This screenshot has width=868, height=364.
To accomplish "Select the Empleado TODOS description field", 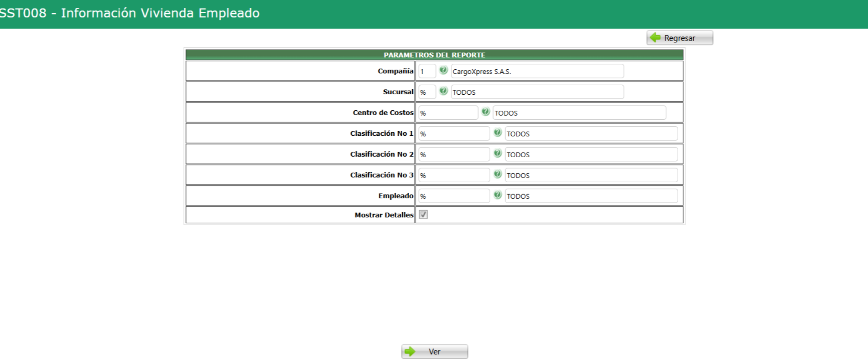I will (x=591, y=196).
